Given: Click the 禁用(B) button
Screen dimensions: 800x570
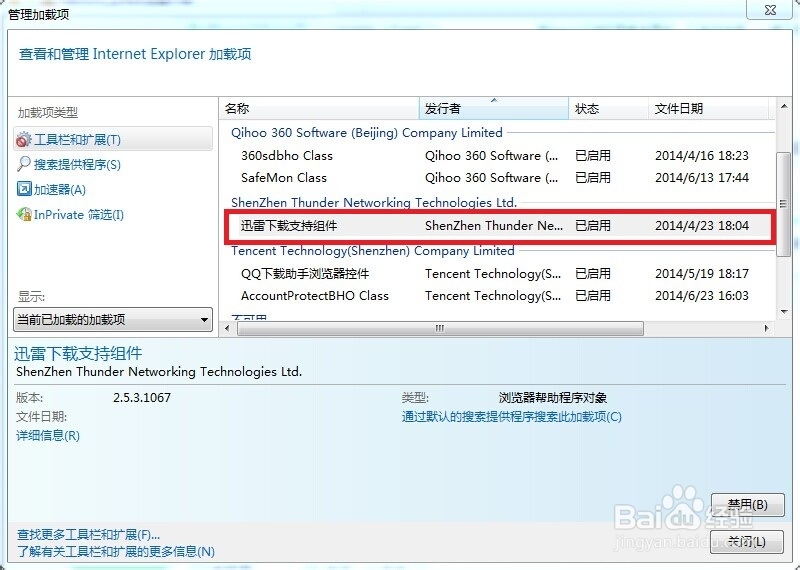Looking at the screenshot, I should 747,505.
